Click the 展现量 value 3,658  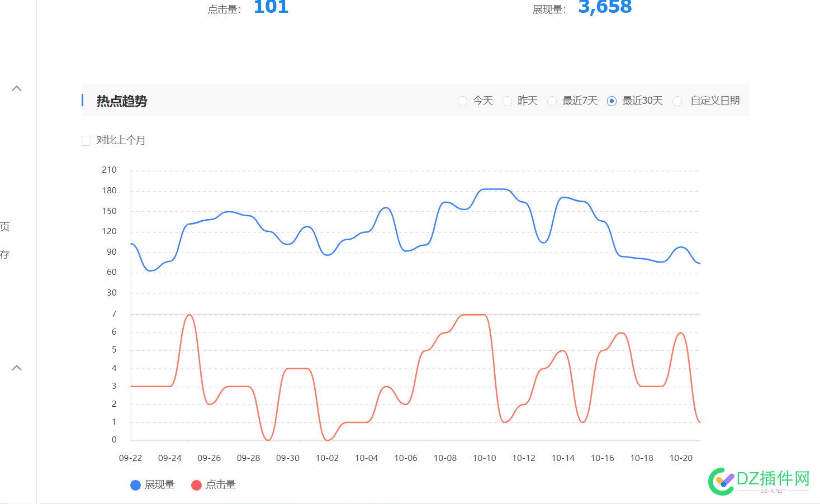pyautogui.click(x=605, y=7)
